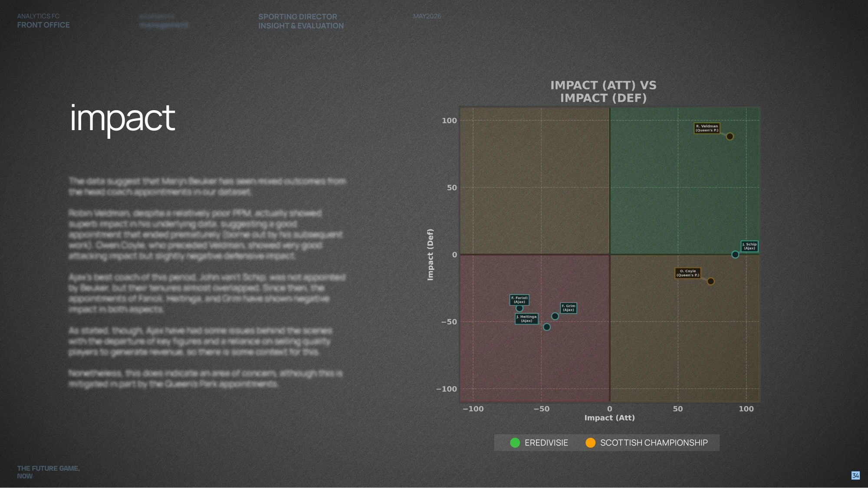
Task: Click the Eredivisie legend label
Action: point(546,443)
